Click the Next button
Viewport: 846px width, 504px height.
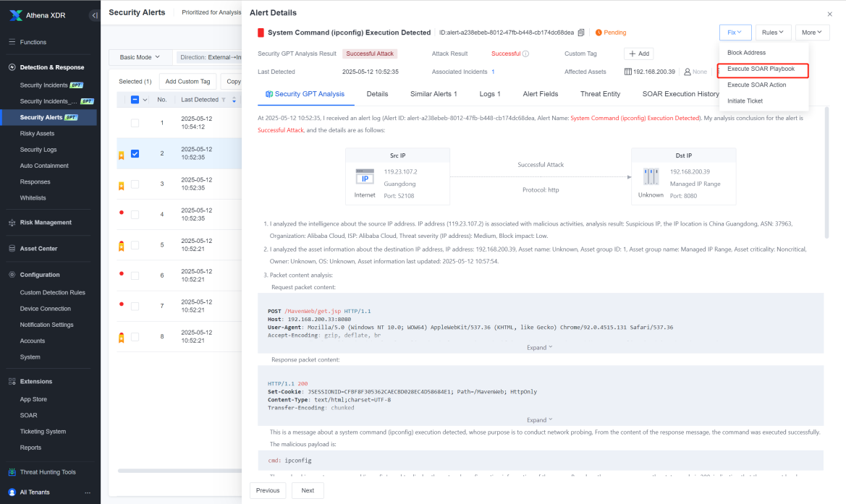coord(308,490)
